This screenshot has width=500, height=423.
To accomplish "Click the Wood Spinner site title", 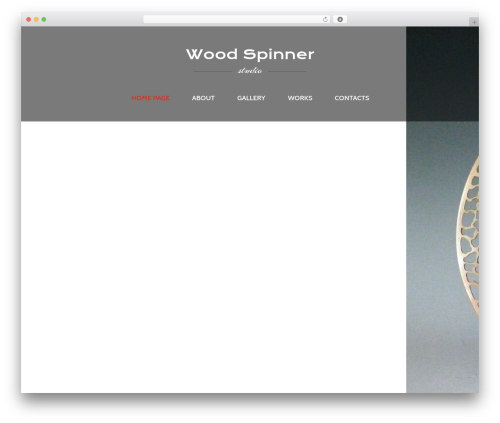I will coord(250,54).
